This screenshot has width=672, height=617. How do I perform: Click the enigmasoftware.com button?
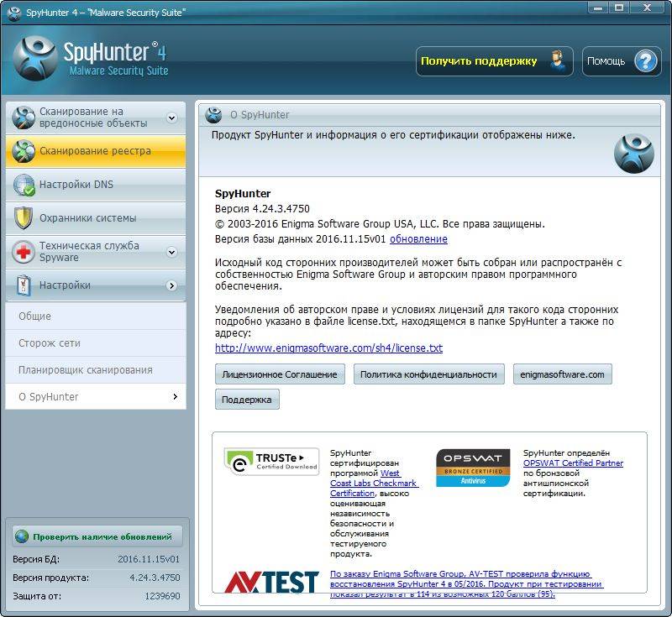coord(562,374)
